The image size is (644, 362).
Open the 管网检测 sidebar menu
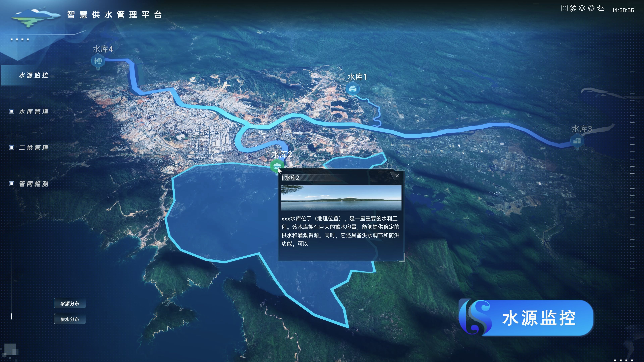34,184
